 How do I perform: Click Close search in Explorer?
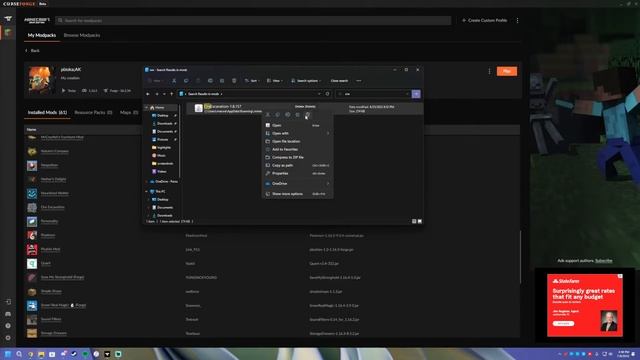tap(339, 81)
